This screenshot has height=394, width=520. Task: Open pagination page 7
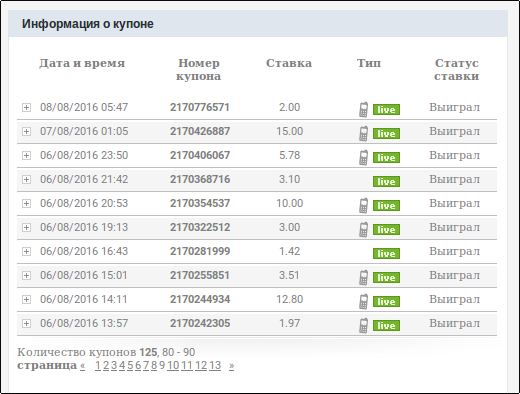146,366
